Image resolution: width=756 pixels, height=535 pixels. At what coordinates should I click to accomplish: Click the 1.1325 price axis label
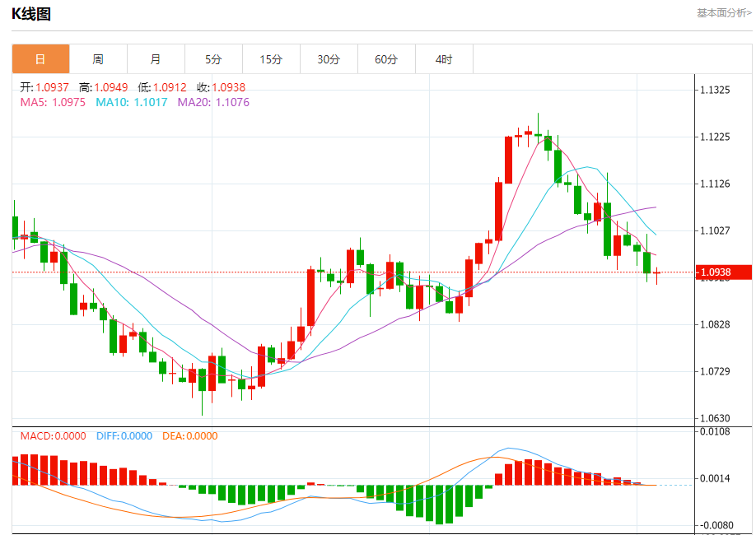(715, 91)
